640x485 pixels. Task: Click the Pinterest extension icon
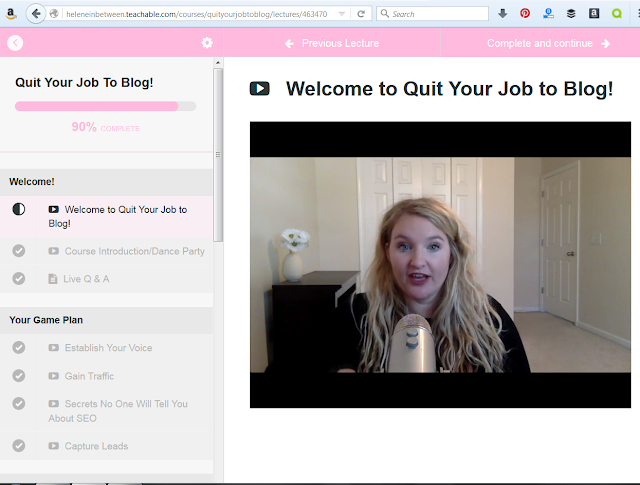pyautogui.click(x=525, y=14)
